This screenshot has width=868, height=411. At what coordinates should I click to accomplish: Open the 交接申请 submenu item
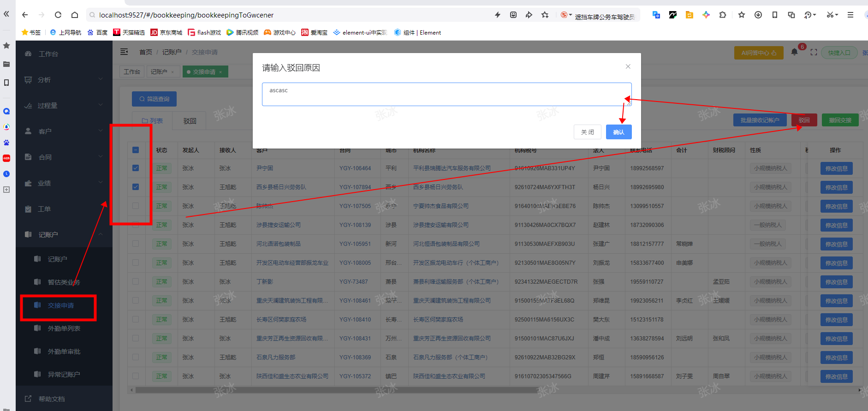64,305
